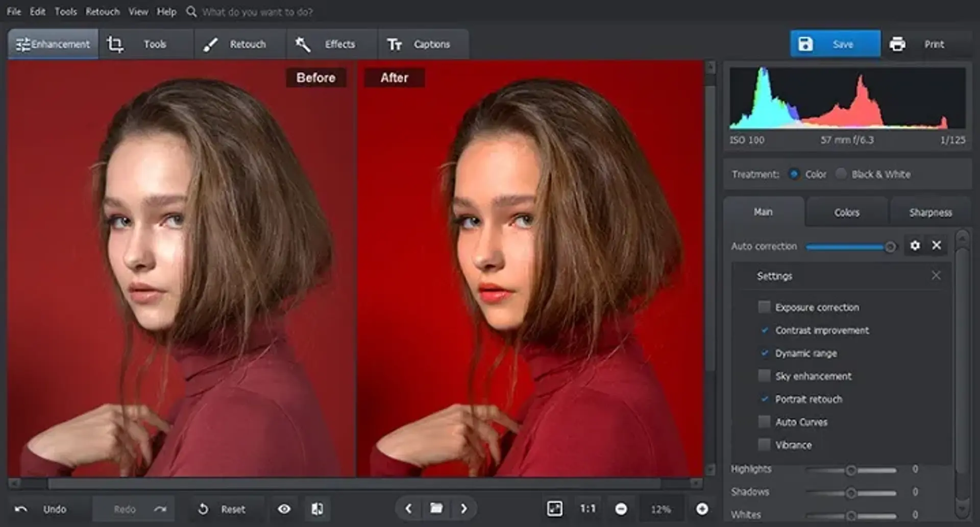This screenshot has width=980, height=527.
Task: Click the horizontal scrollbar under the photo
Action: 354,483
